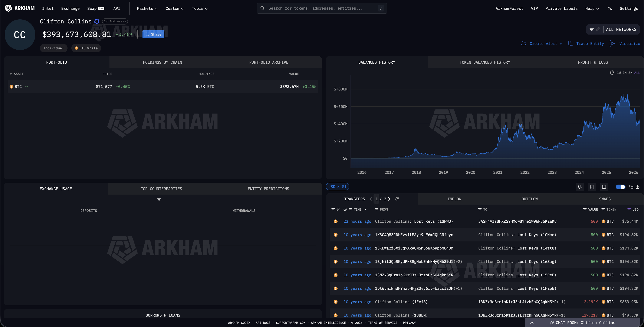Click the bookmark icon above transfers table
This screenshot has width=644, height=327.
[592, 187]
